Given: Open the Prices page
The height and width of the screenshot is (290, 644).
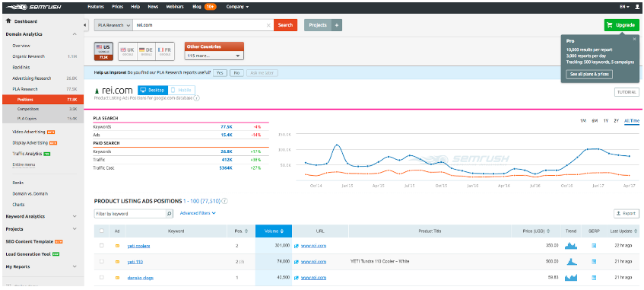Looking at the screenshot, I should [x=117, y=7].
